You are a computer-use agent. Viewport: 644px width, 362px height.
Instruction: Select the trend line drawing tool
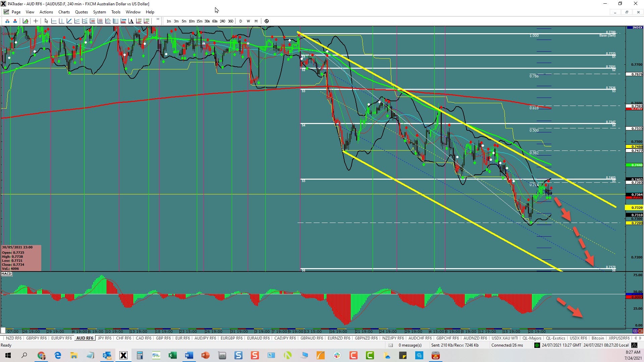pos(69,21)
